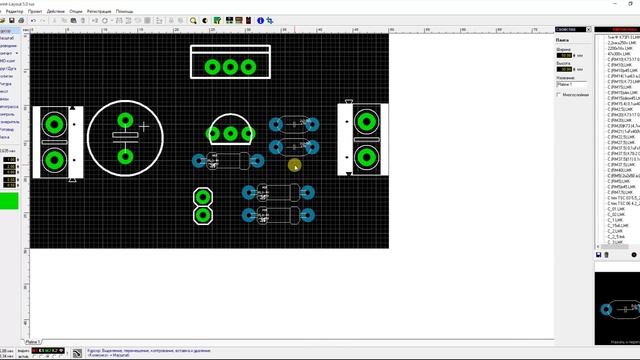Click the mirror vertically toolbar icon
Viewport: 640px width, 360px height.
[129, 20]
